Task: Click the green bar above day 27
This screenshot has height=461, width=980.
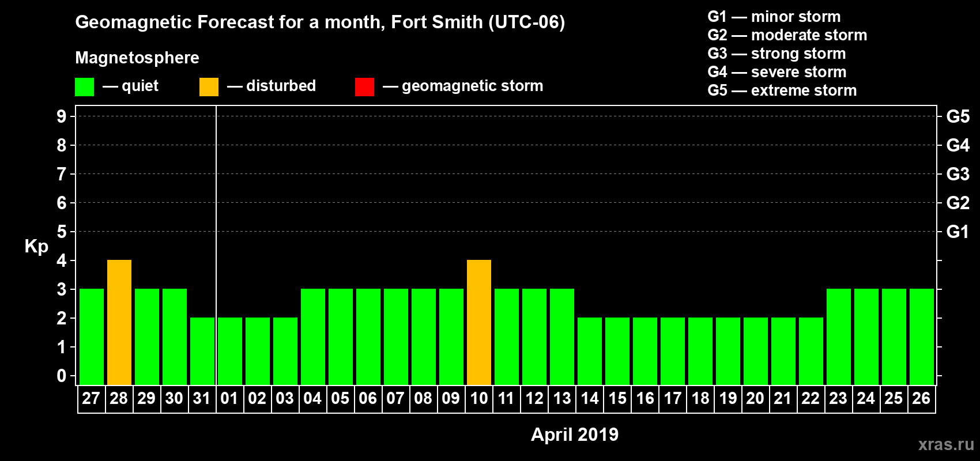Action: click(92, 337)
